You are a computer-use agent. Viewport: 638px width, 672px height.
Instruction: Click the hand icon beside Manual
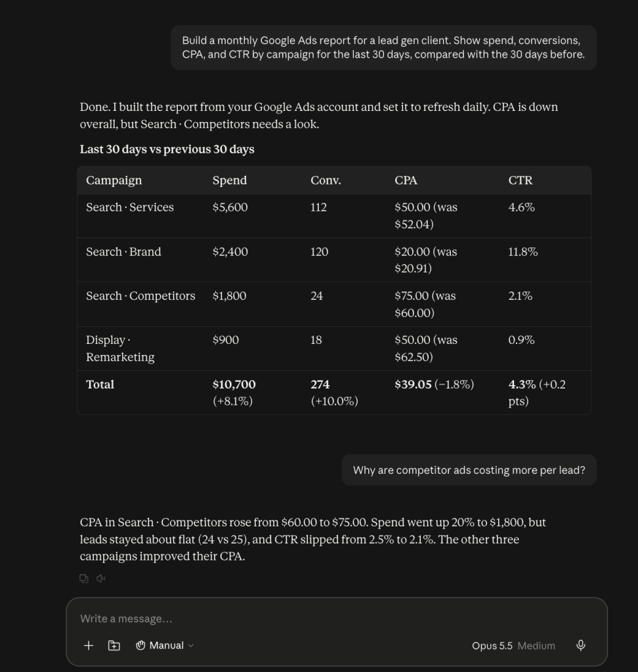pos(140,646)
